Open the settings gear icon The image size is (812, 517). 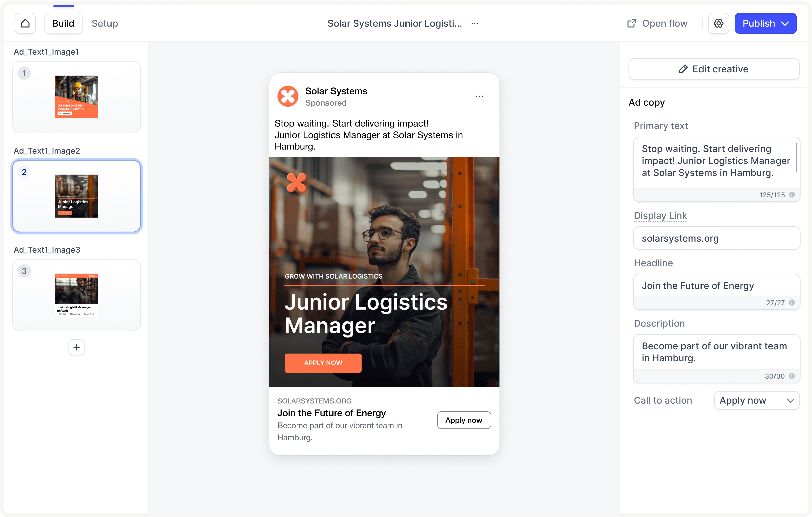[x=718, y=24]
